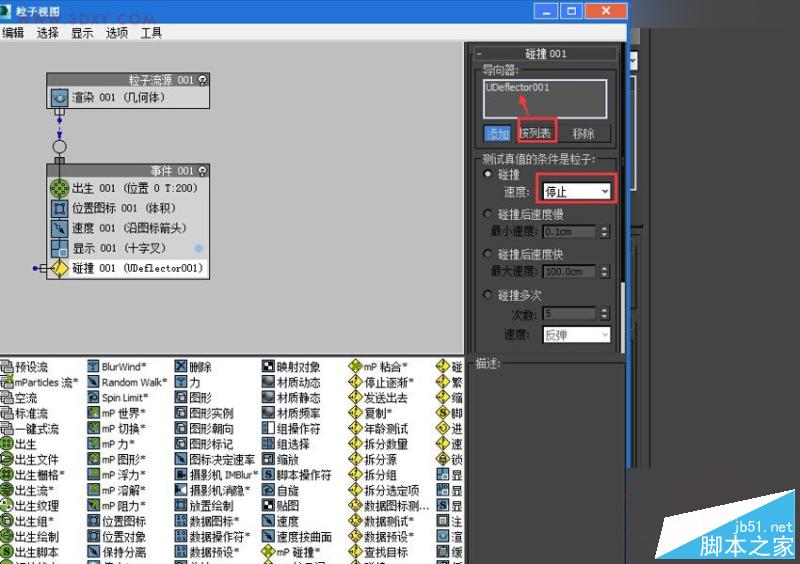The image size is (800, 564).
Task: Select the Spin Limit depot icon
Action: 93,398
